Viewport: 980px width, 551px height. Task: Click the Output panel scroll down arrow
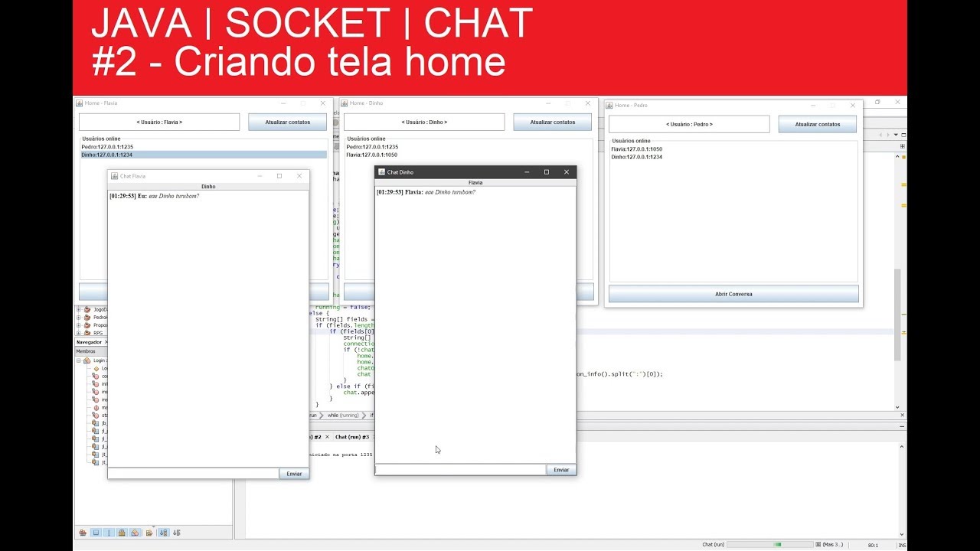coord(903,534)
